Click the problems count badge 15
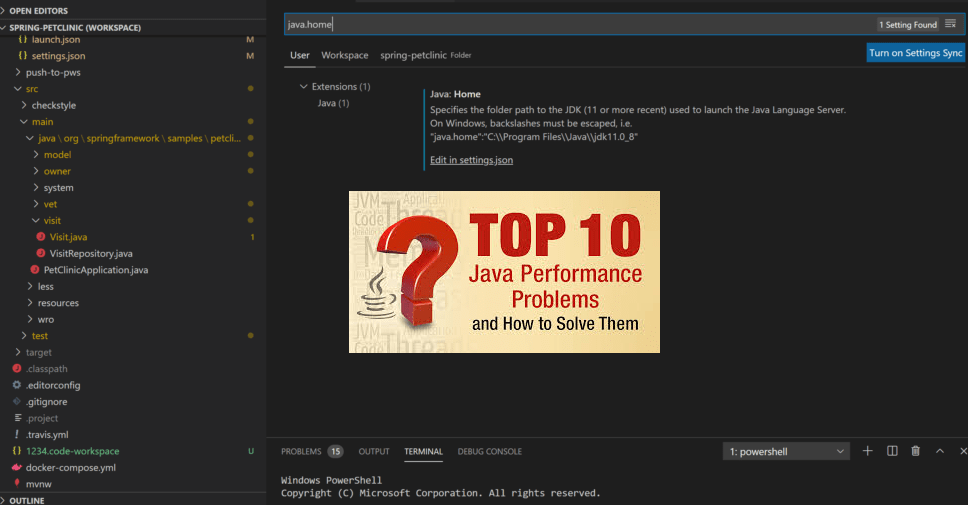968x505 pixels. pyautogui.click(x=335, y=451)
